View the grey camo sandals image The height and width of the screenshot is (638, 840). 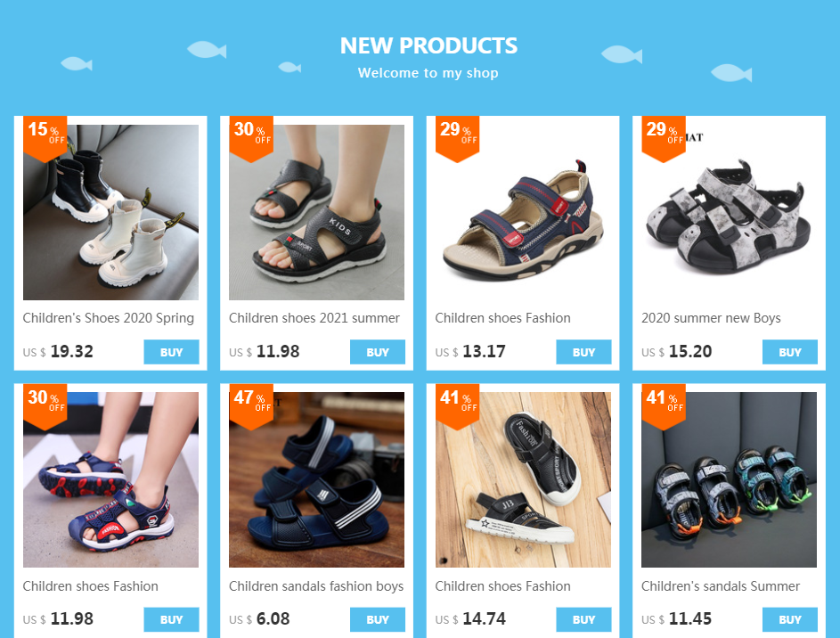point(730,212)
